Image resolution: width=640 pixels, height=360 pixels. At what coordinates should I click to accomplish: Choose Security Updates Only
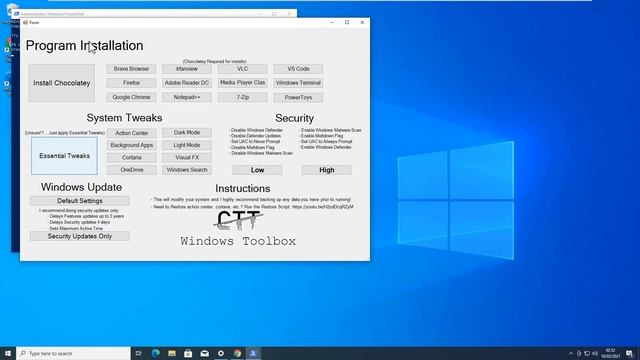[x=80, y=236]
